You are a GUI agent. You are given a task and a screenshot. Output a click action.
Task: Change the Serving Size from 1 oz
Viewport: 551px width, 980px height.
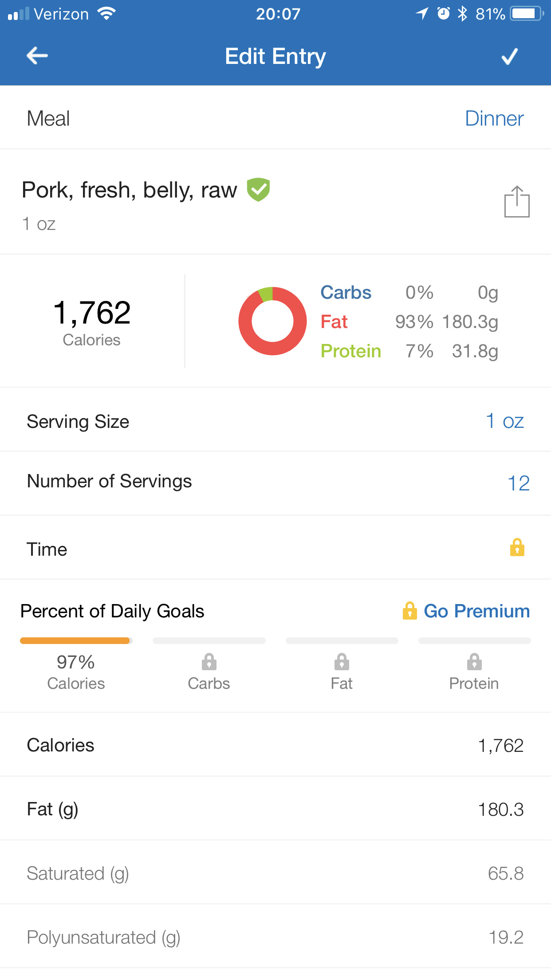504,421
